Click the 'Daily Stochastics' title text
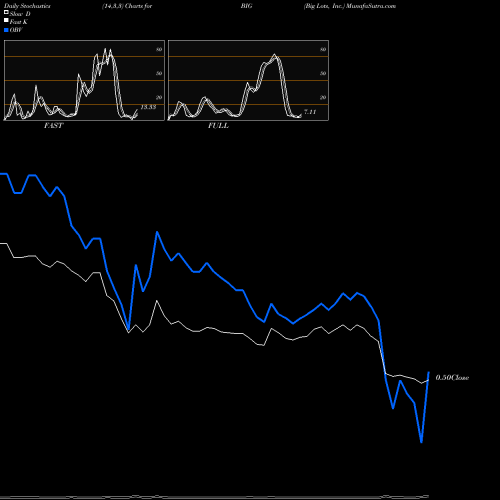 click(27, 6)
